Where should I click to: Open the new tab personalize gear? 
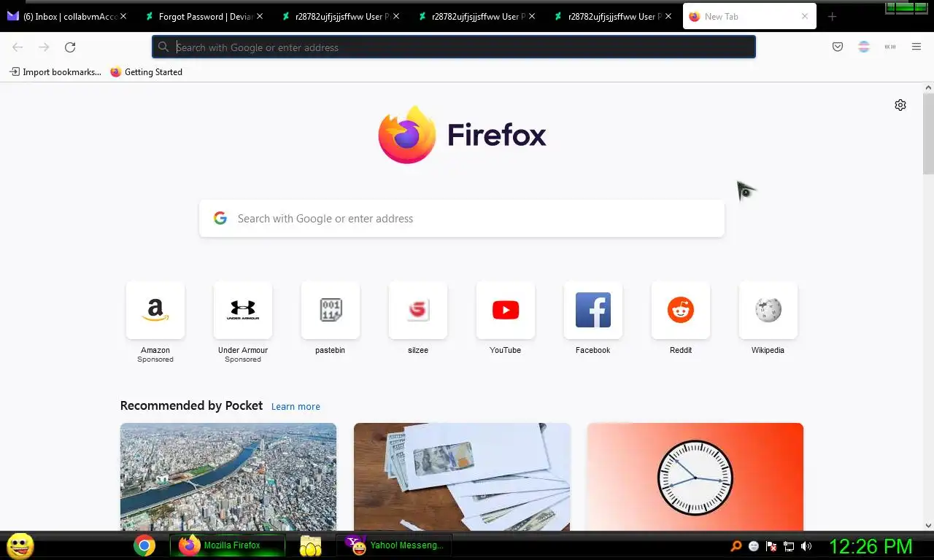coord(900,105)
